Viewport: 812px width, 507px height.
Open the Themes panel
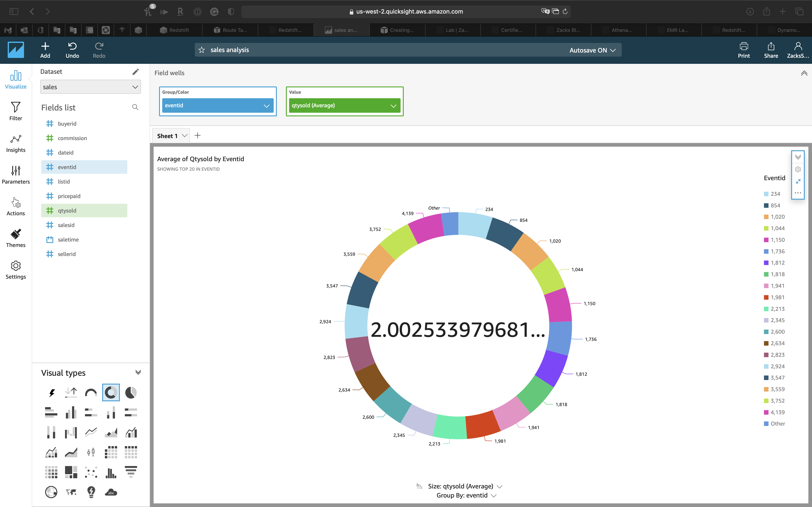15,238
